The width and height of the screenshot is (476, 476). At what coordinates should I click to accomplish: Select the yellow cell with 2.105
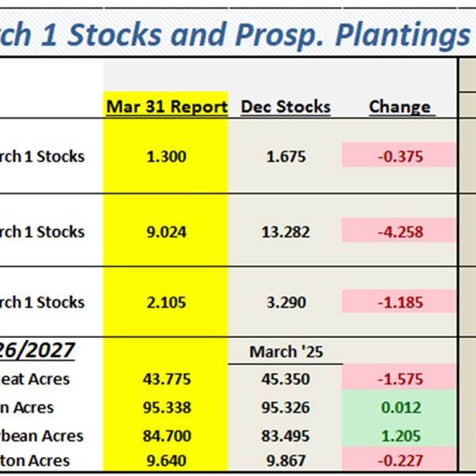coord(167,302)
